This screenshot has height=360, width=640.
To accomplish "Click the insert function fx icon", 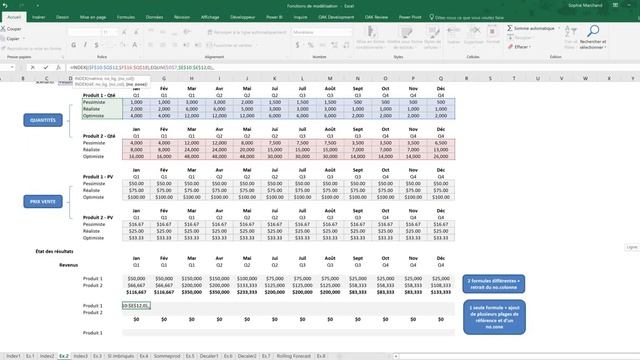I will [58, 67].
